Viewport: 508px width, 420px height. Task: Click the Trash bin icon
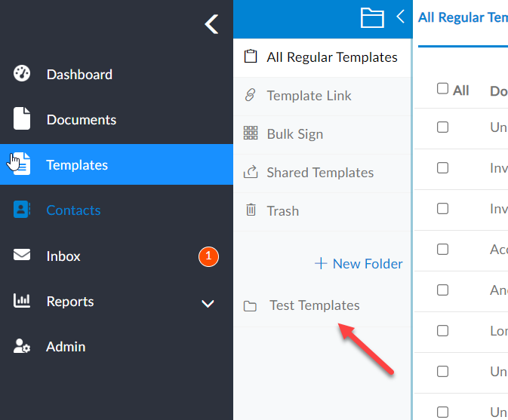click(x=251, y=210)
